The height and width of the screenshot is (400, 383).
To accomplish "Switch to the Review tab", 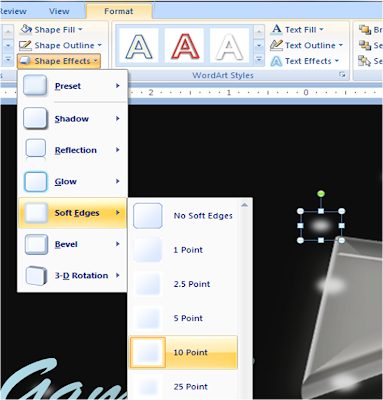I will tap(13, 11).
